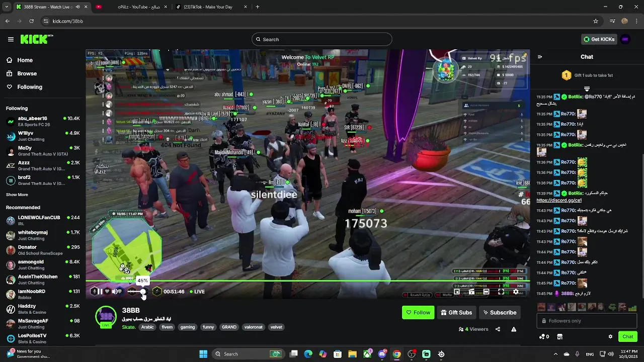Select the gaming tag
The width and height of the screenshot is (644, 362).
(x=188, y=327)
